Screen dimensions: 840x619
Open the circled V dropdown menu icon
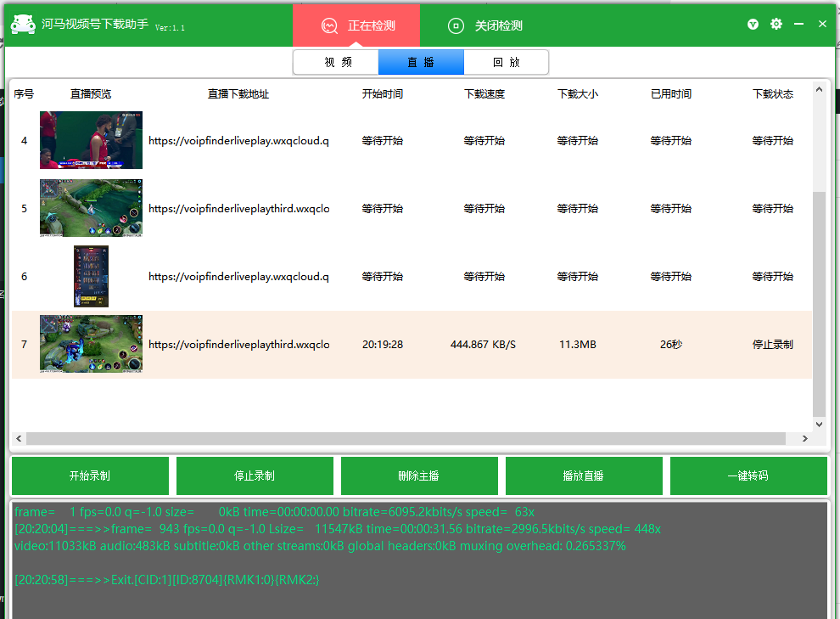[x=753, y=25]
